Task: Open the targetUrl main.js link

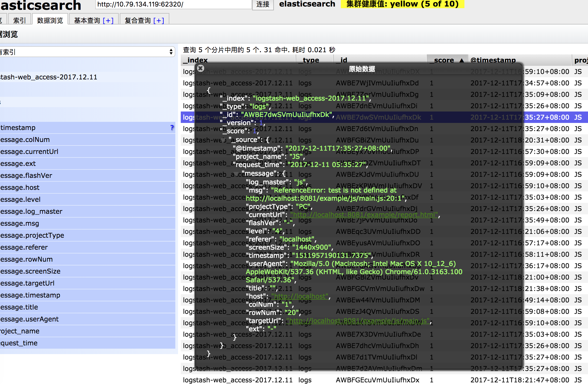Action: (358, 321)
